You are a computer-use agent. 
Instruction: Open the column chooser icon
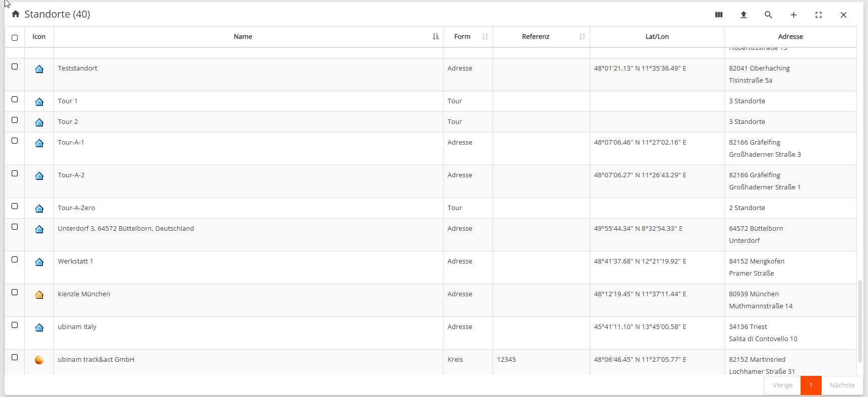tap(718, 15)
